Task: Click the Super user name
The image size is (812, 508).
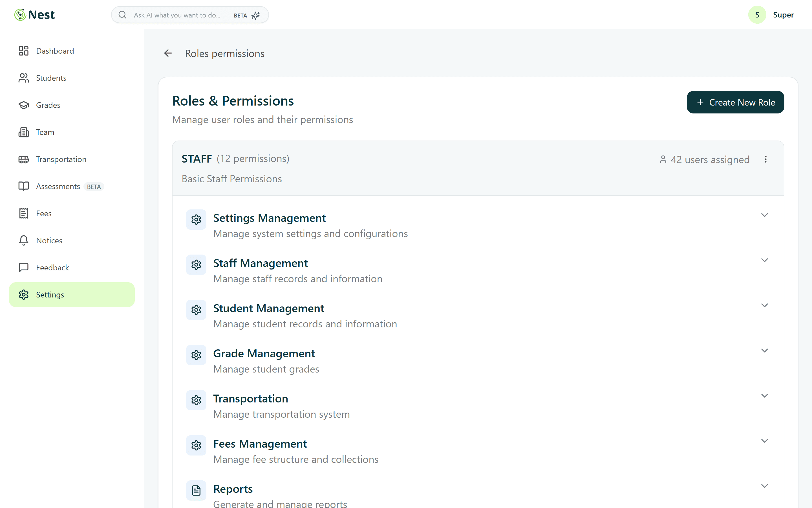Action: pyautogui.click(x=784, y=15)
